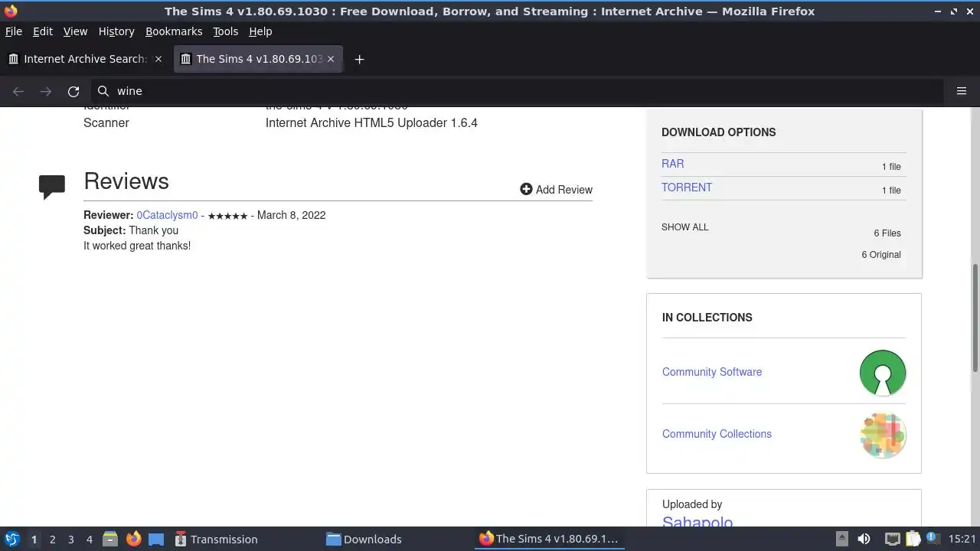Open the Help menu
The image size is (980, 551).
260,31
